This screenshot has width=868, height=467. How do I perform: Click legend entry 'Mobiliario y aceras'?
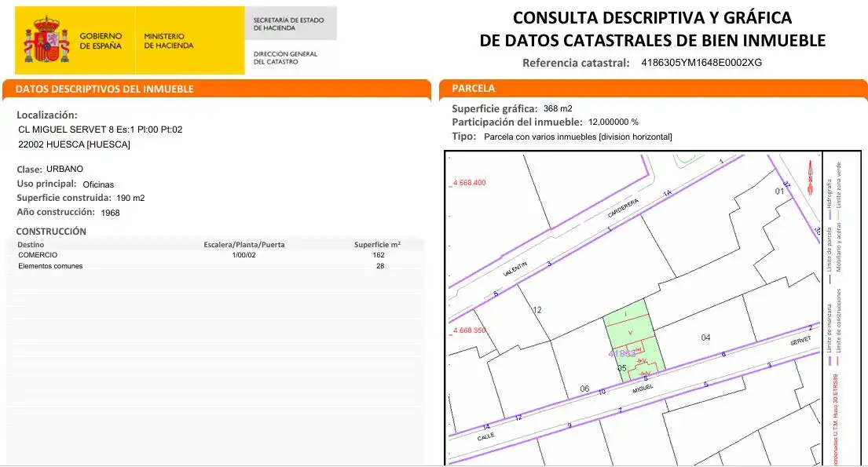pos(839,246)
